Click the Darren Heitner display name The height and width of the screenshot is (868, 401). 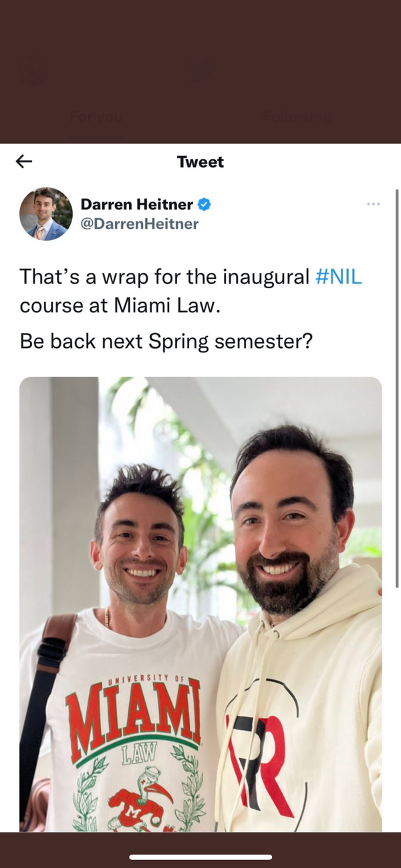tap(137, 204)
